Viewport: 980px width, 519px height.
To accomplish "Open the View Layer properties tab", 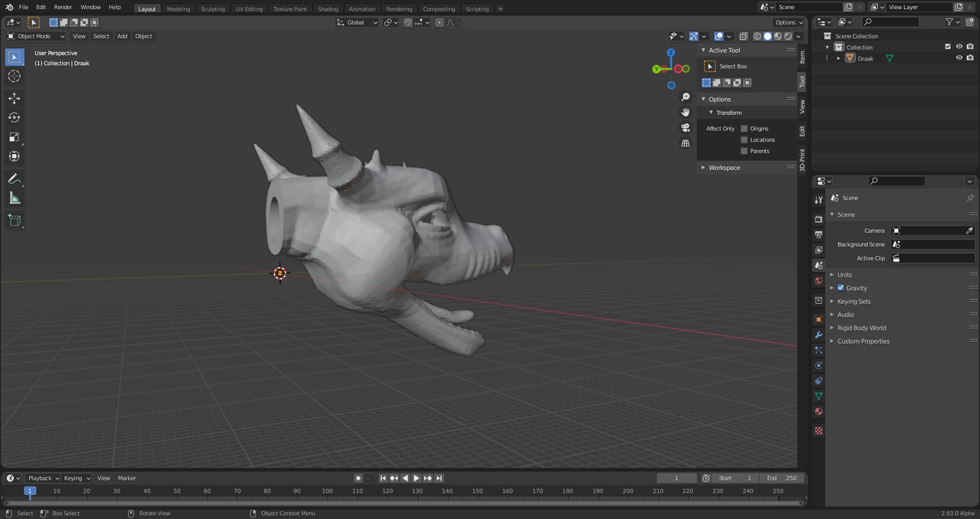I will click(818, 250).
